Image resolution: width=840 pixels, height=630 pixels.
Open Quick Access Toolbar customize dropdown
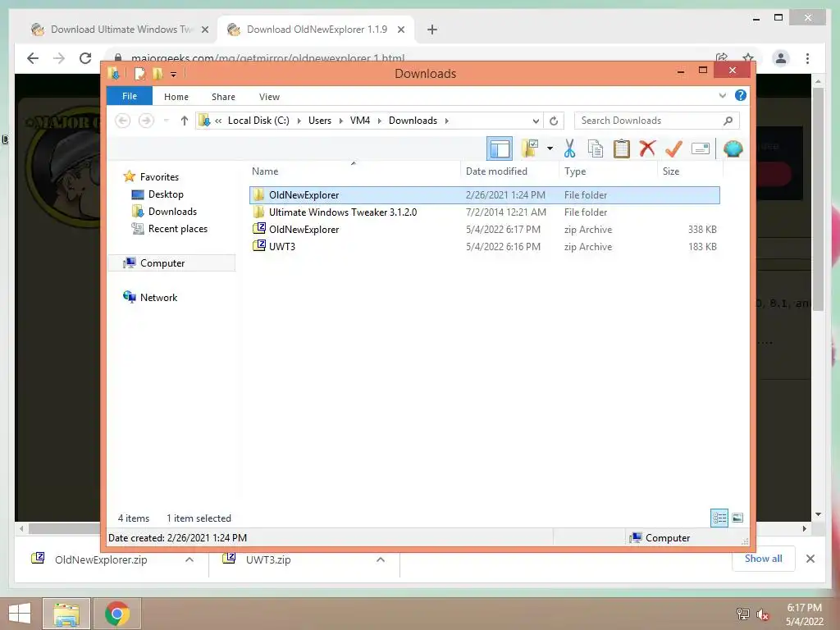click(x=174, y=75)
